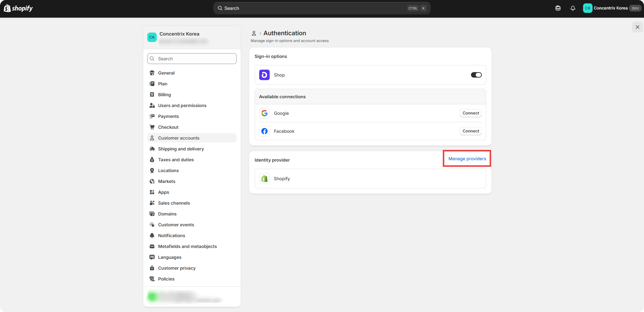Go to Languages settings
The image size is (644, 312).
click(x=192, y=257)
